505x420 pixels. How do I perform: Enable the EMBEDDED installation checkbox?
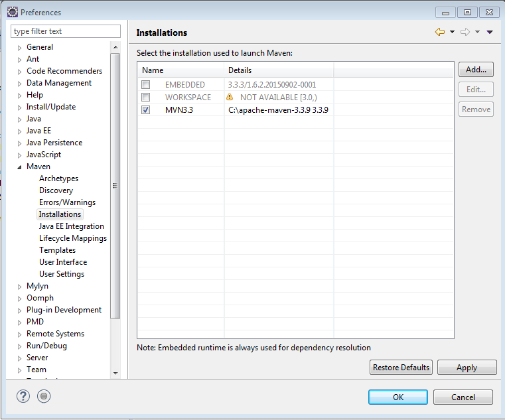(x=146, y=85)
